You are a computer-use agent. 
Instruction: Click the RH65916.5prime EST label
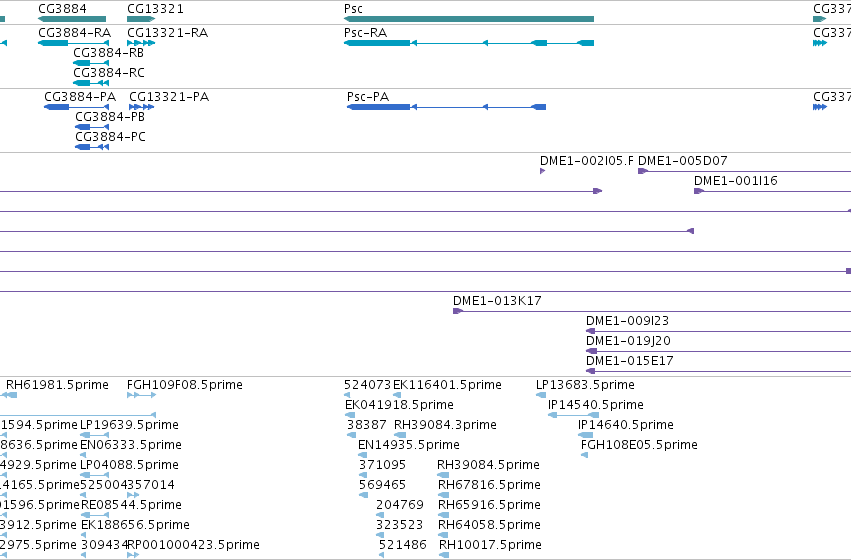click(489, 505)
